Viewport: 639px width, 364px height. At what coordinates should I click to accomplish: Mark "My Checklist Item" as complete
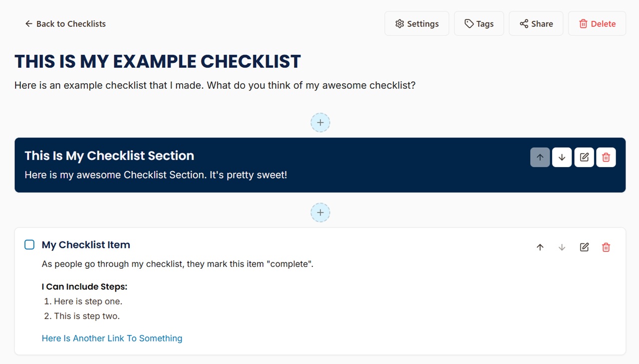(x=29, y=244)
